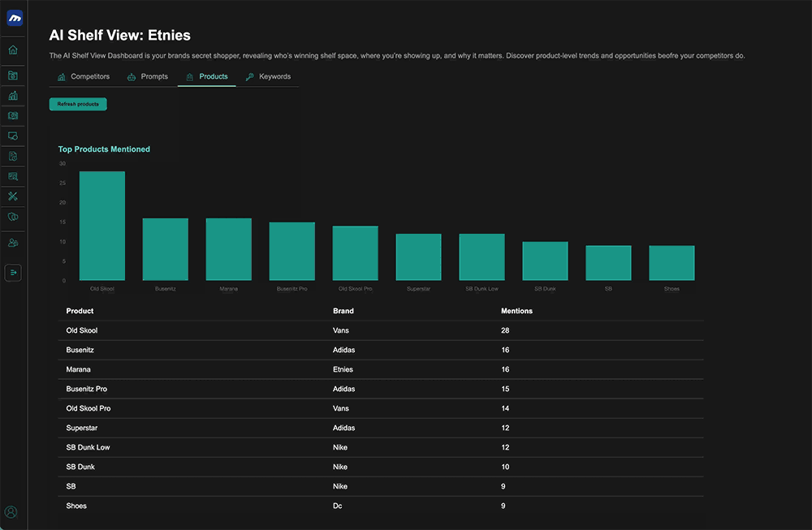The width and height of the screenshot is (812, 530).
Task: Expand the sidebar with arrow button
Action: pos(13,273)
